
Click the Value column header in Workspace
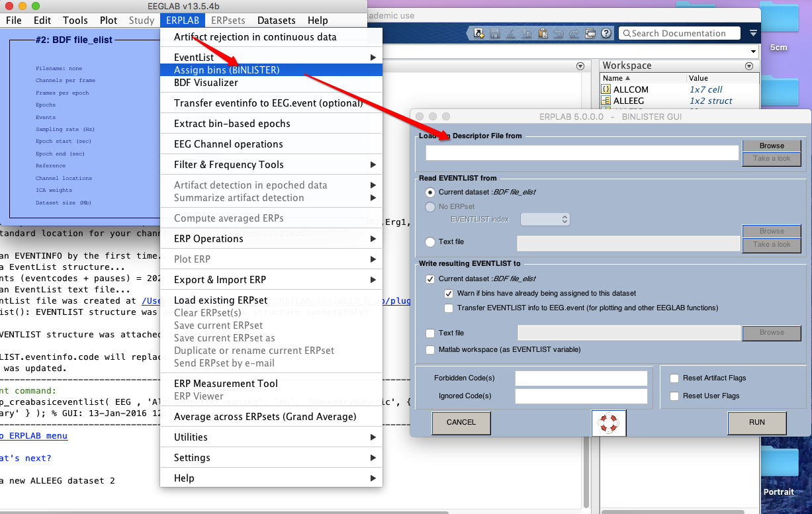[723, 78]
